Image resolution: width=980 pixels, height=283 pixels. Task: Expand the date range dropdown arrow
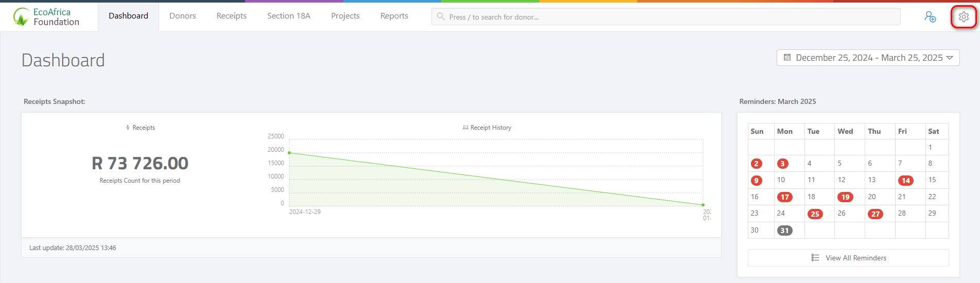pos(950,58)
